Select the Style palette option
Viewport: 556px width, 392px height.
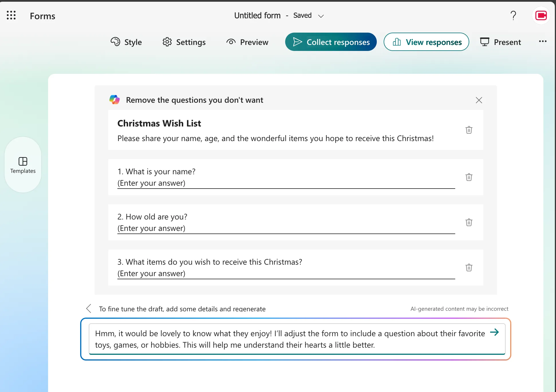pos(126,42)
